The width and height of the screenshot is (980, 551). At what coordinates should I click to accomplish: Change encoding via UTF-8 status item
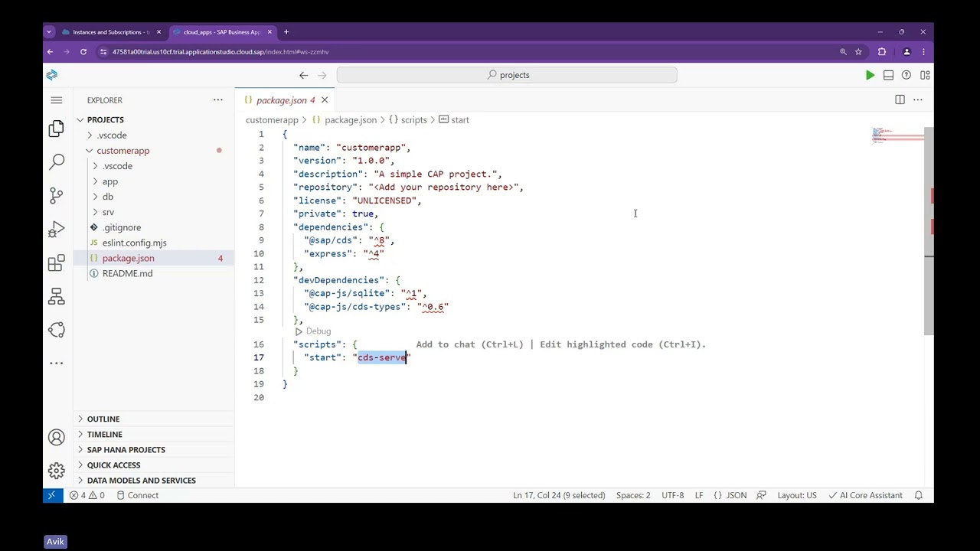click(673, 495)
